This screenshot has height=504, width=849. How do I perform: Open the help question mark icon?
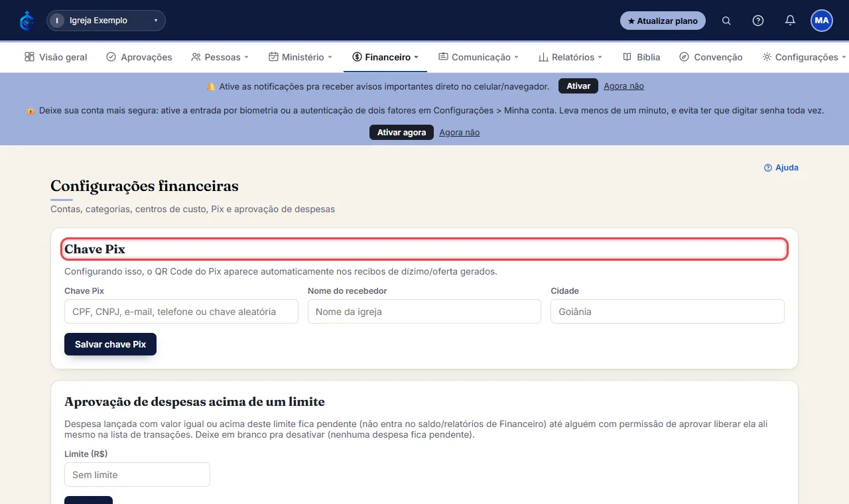pyautogui.click(x=758, y=21)
